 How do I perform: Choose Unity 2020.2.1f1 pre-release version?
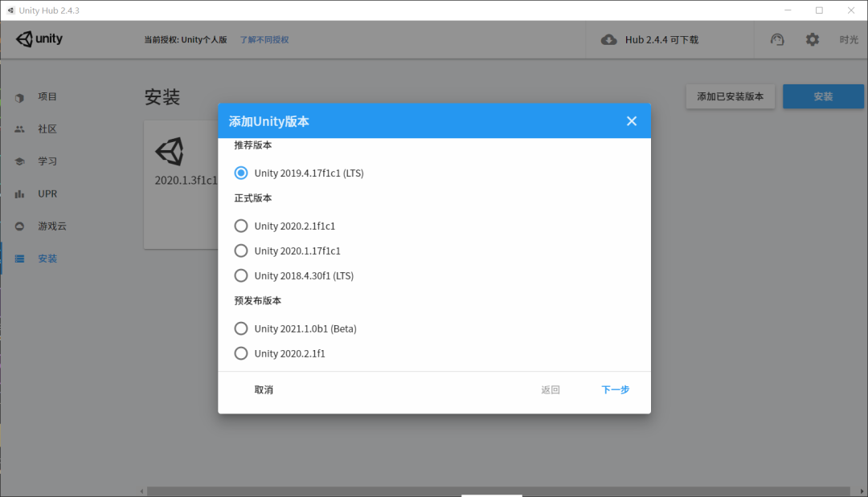pos(241,353)
